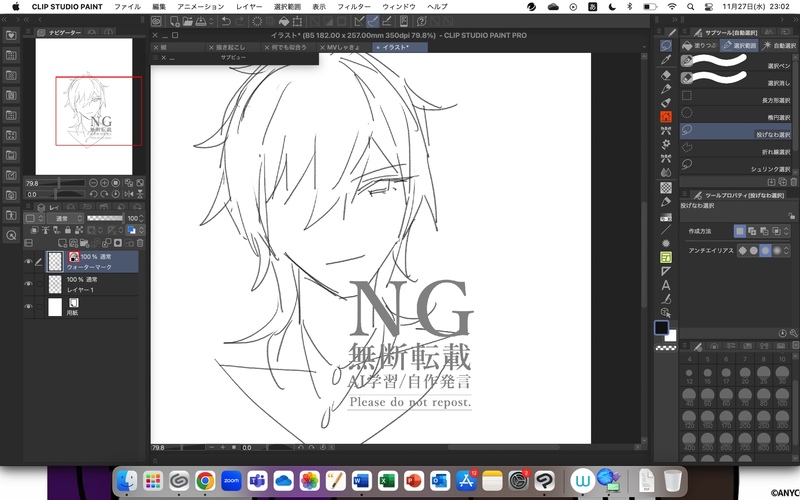Select the checkered transparent color swatch tool
This screenshot has height=500, width=800.
point(666,348)
